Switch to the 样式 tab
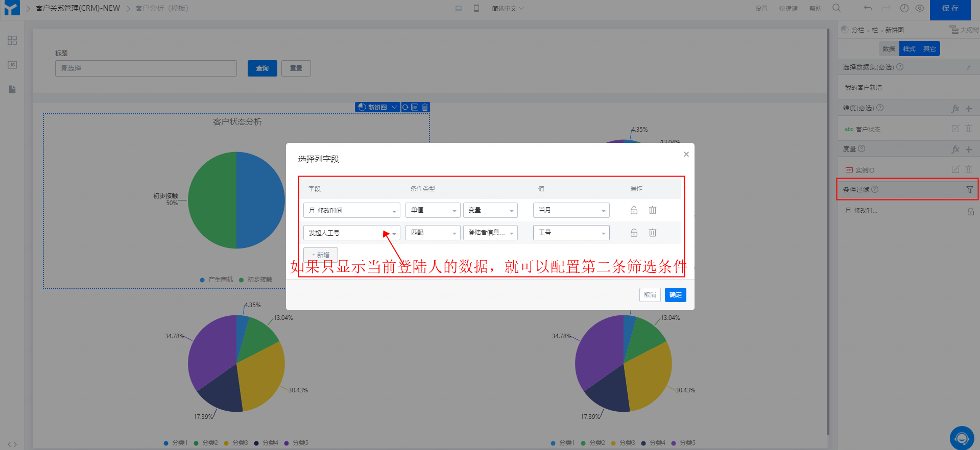The width and height of the screenshot is (980, 450). click(909, 49)
